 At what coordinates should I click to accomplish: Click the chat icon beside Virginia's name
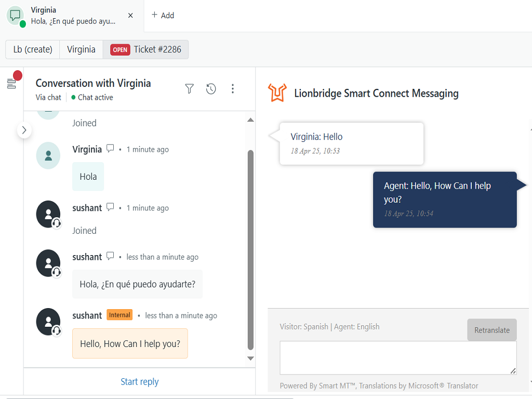tap(110, 149)
